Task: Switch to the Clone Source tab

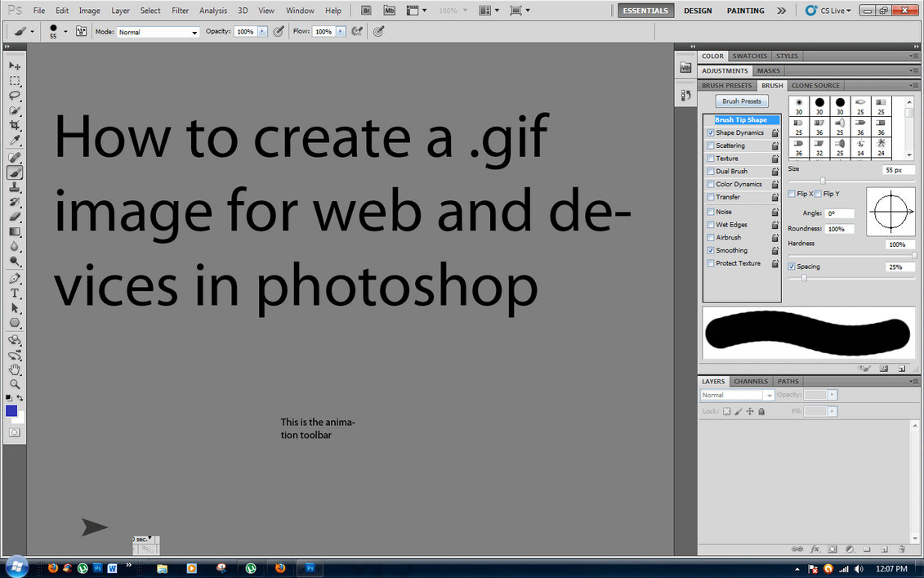Action: 815,86
